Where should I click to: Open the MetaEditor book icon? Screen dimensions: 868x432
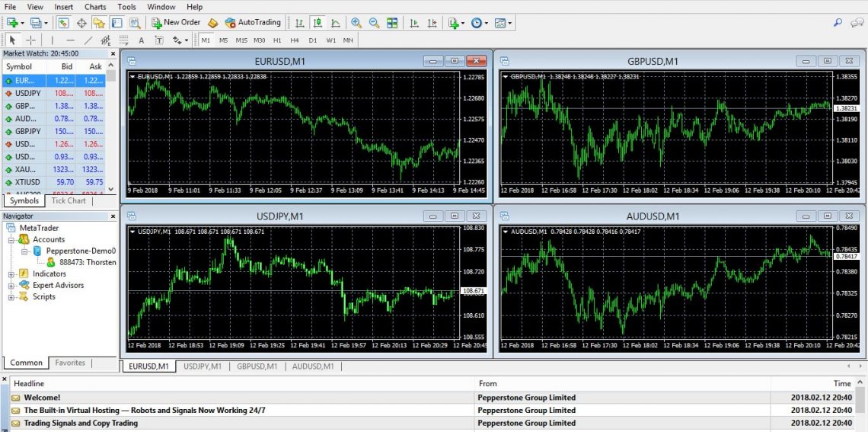click(212, 23)
